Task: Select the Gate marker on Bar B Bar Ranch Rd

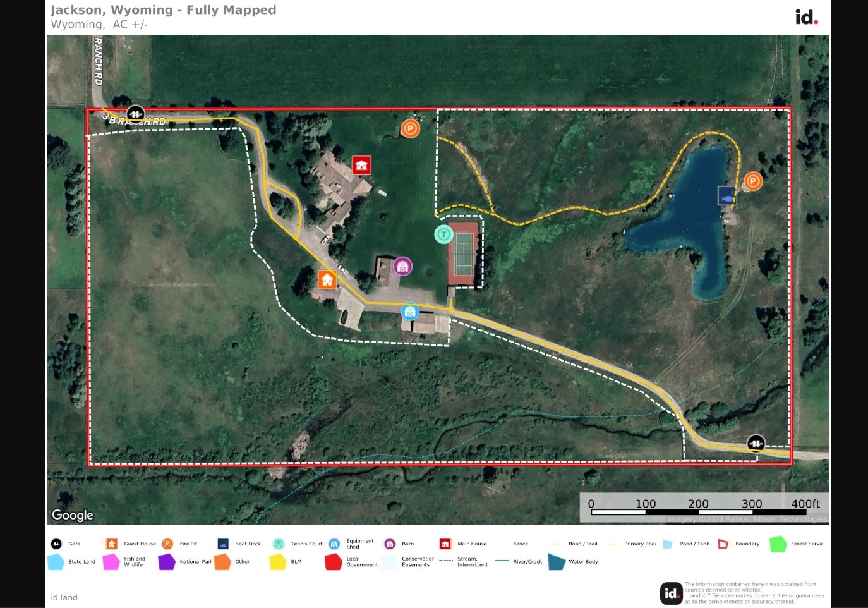Action: tap(136, 113)
